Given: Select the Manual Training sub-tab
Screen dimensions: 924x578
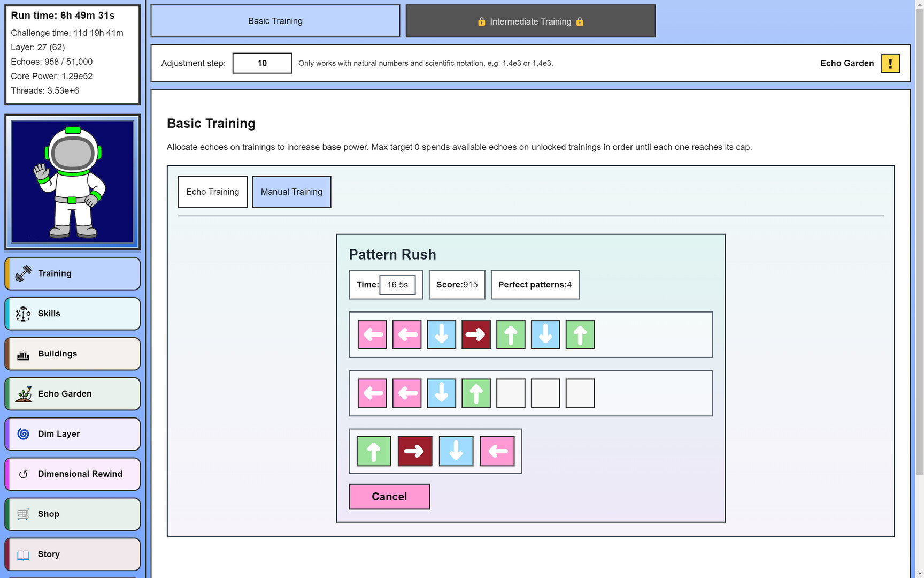Looking at the screenshot, I should pos(291,192).
